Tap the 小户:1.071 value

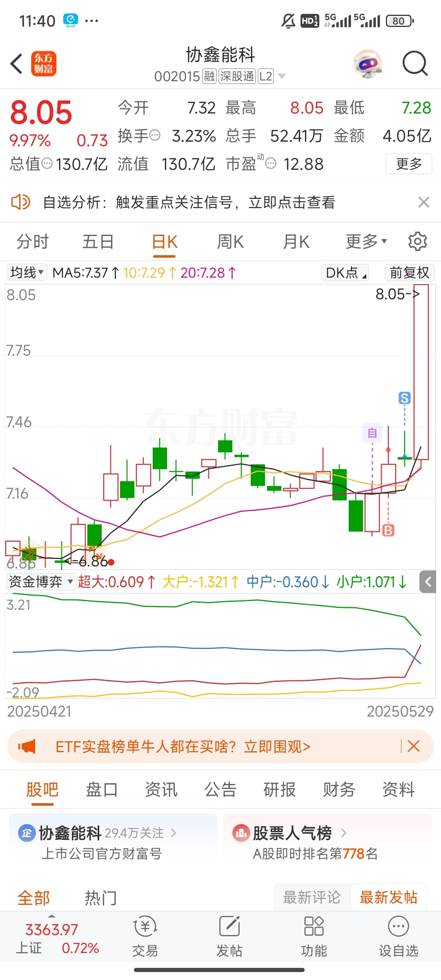(372, 581)
